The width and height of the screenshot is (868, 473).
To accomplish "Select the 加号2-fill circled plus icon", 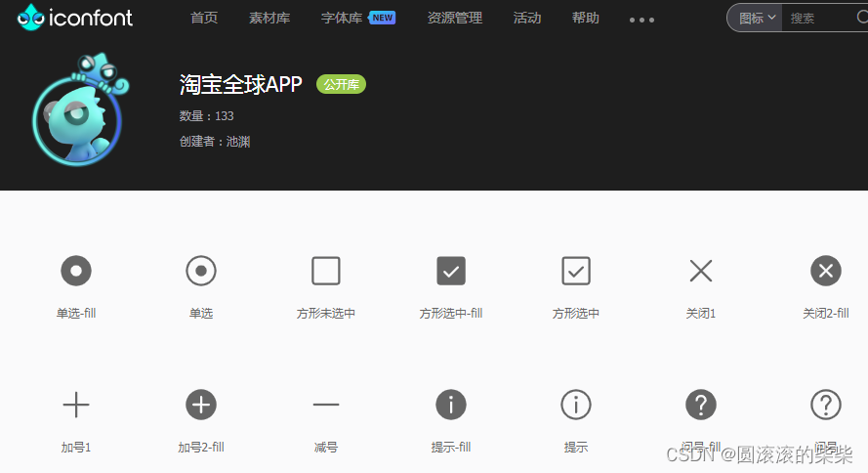I will [201, 405].
